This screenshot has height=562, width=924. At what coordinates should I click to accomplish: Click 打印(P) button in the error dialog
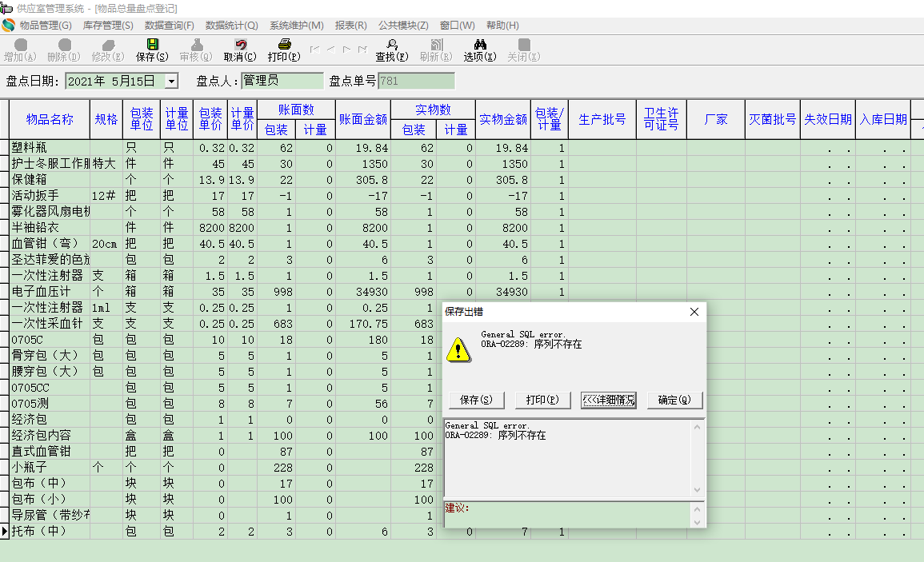click(542, 400)
